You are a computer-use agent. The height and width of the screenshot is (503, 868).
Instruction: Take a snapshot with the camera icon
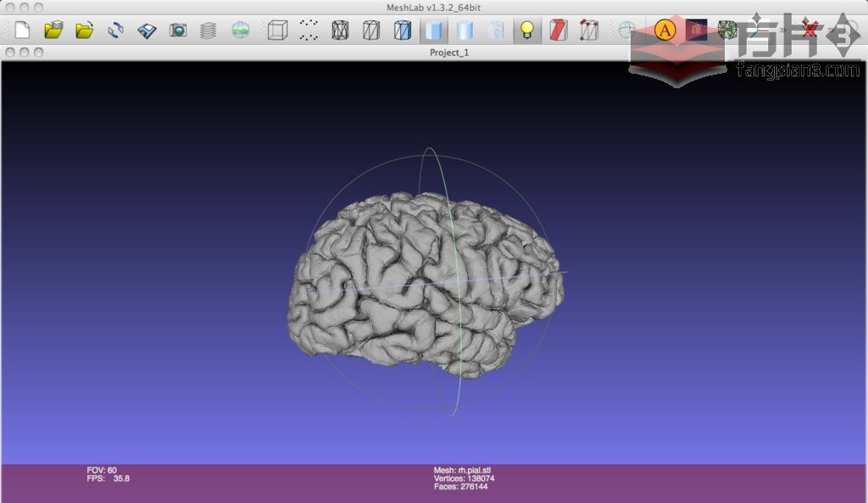[x=178, y=30]
